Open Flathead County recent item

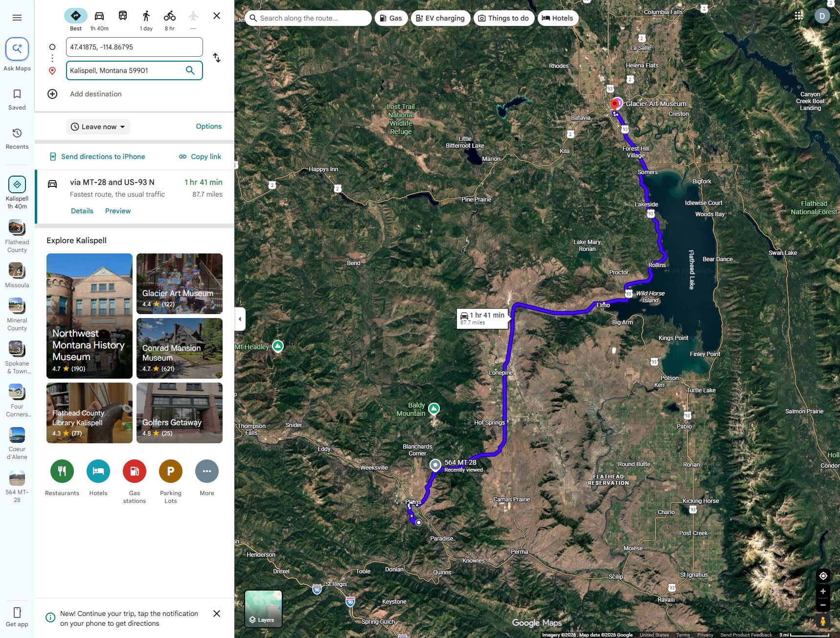tap(17, 236)
